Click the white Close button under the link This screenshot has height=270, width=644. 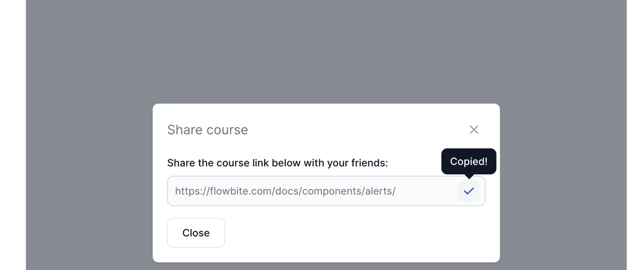[x=196, y=233]
